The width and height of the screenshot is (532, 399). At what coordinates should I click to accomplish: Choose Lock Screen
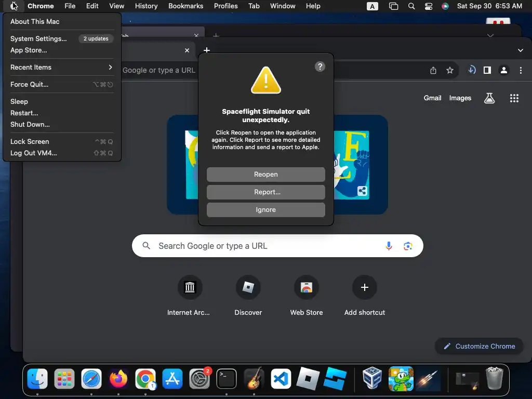(62, 141)
